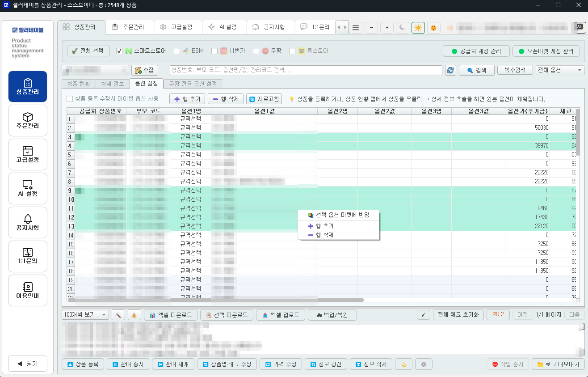This screenshot has width=588, height=377.
Task: Click the hammer tool icon
Action: pos(118,315)
